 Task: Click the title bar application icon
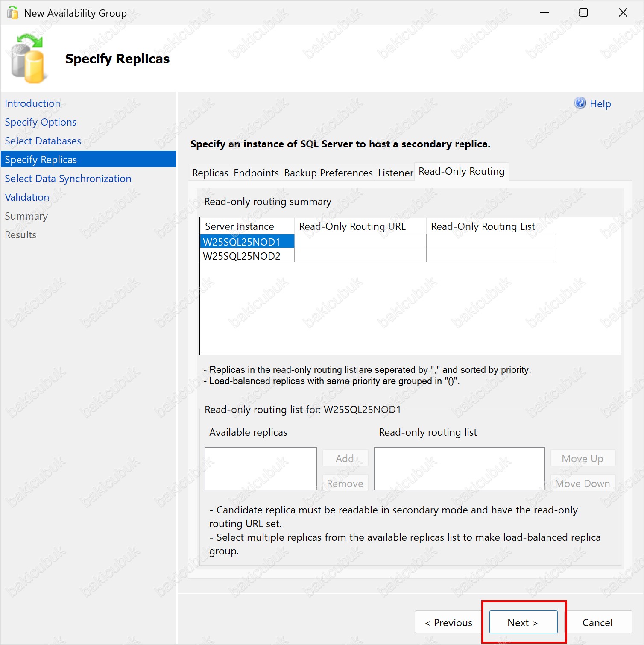pyautogui.click(x=13, y=13)
